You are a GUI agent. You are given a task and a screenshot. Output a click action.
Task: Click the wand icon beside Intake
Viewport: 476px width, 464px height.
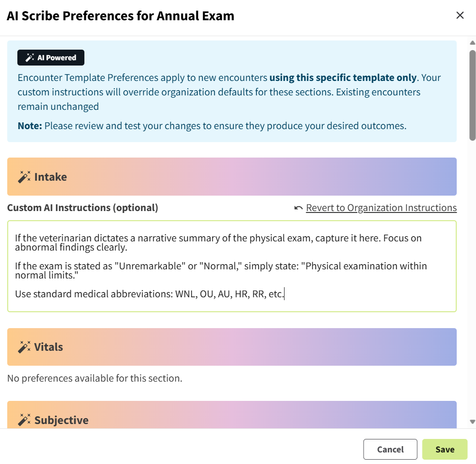tap(24, 177)
